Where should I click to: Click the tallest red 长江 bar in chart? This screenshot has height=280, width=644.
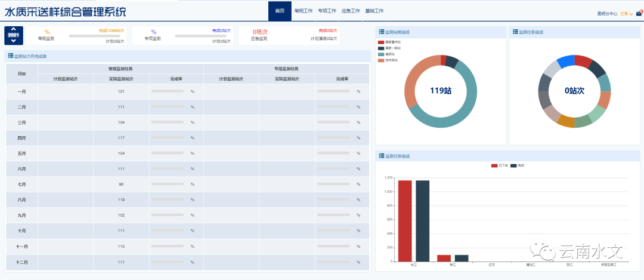(405, 220)
